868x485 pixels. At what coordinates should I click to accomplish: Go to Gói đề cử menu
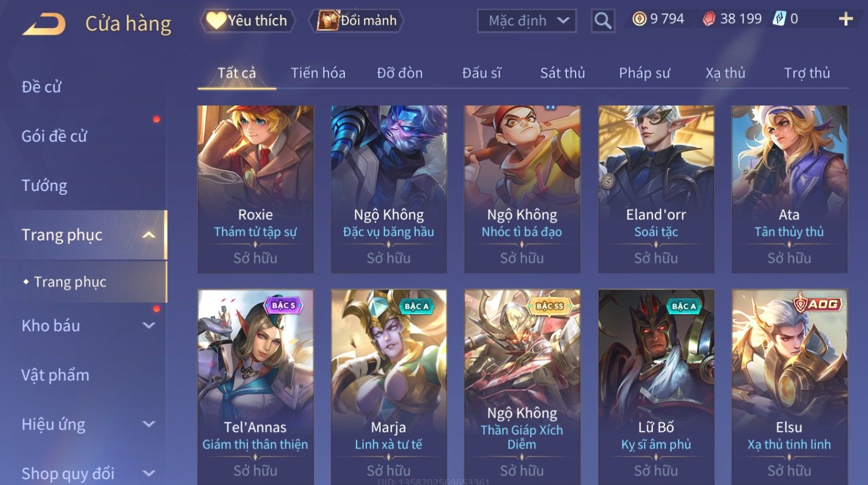coord(54,136)
